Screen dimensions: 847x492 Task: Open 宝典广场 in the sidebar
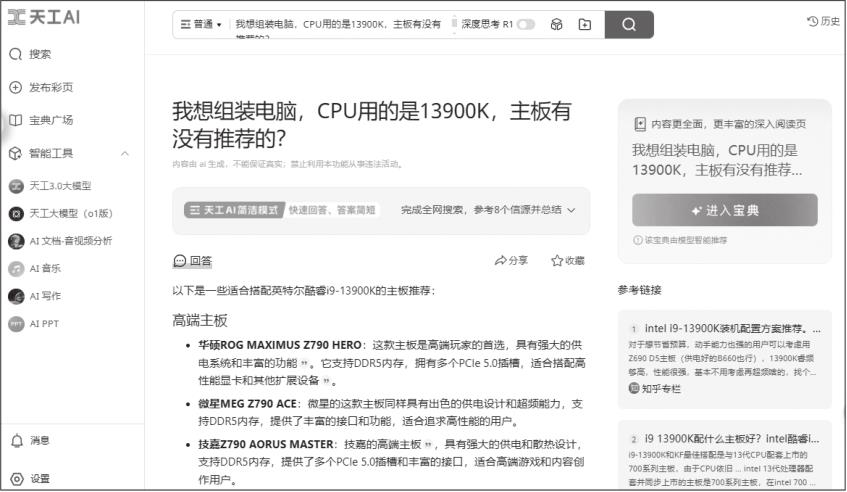coord(41,120)
